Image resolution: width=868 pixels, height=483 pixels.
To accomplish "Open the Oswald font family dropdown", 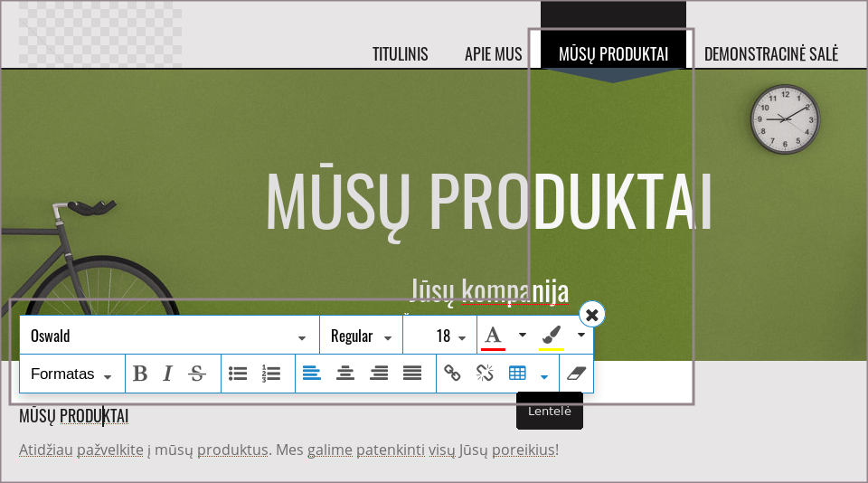I will coord(169,336).
